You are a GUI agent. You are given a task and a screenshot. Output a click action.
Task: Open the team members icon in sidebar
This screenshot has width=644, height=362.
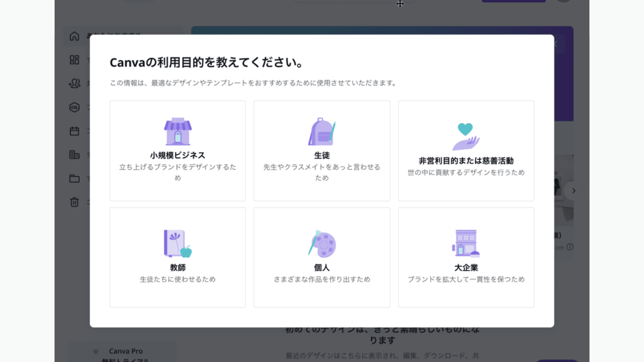tap(74, 83)
